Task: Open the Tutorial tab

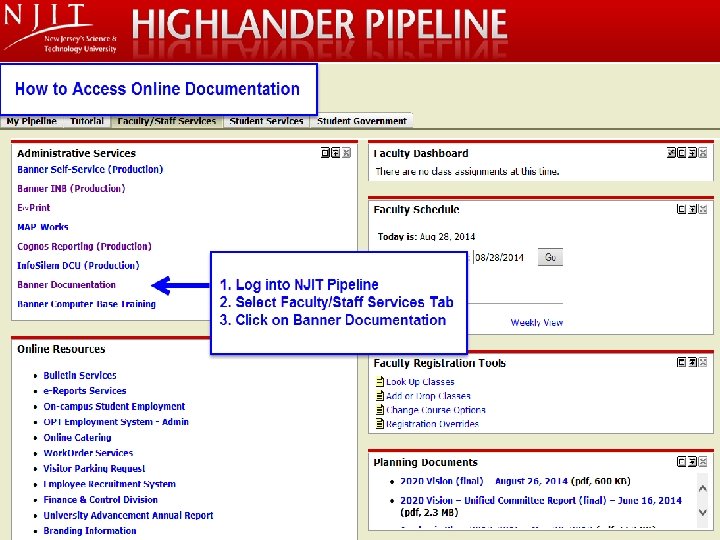Action: pyautogui.click(x=87, y=121)
